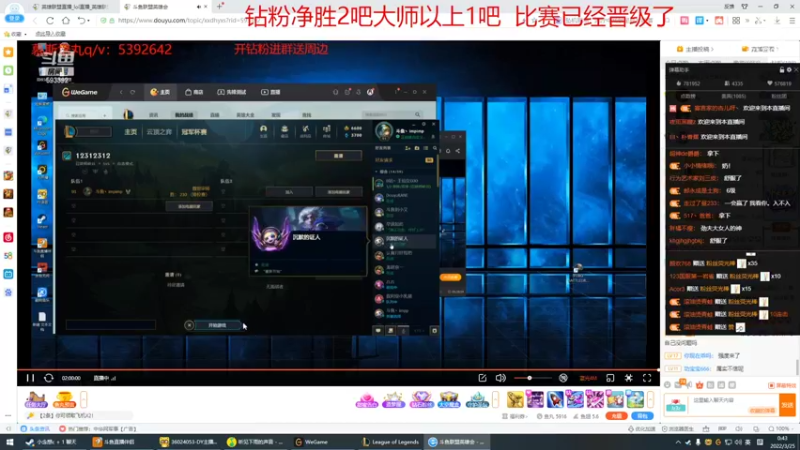Click the LoL lobby chat input field
This screenshot has width=800, height=450.
[111, 325]
